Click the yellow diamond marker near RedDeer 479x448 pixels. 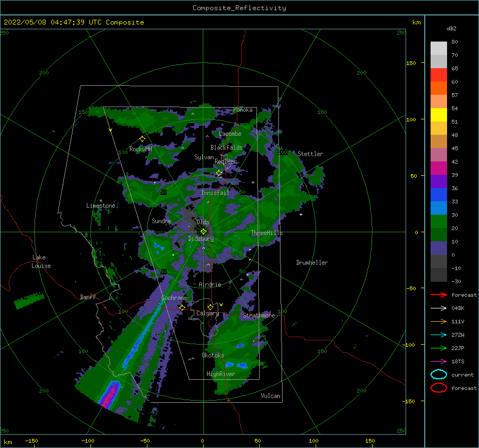(x=219, y=173)
